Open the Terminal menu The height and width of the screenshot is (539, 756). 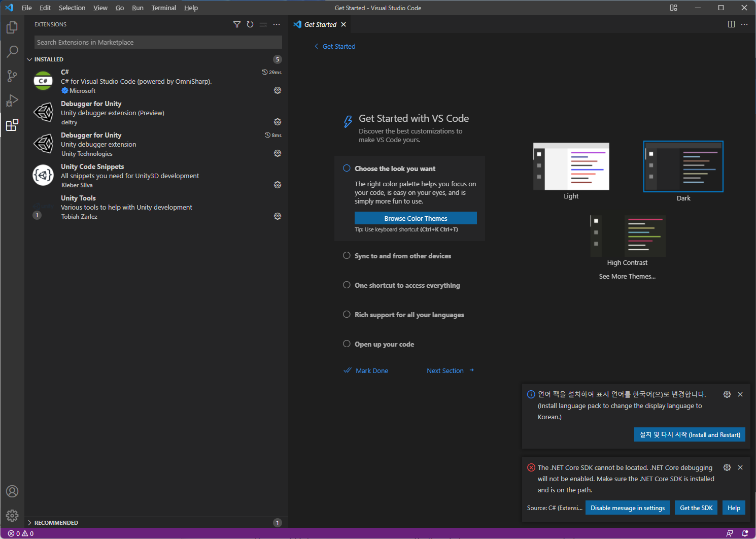[164, 8]
